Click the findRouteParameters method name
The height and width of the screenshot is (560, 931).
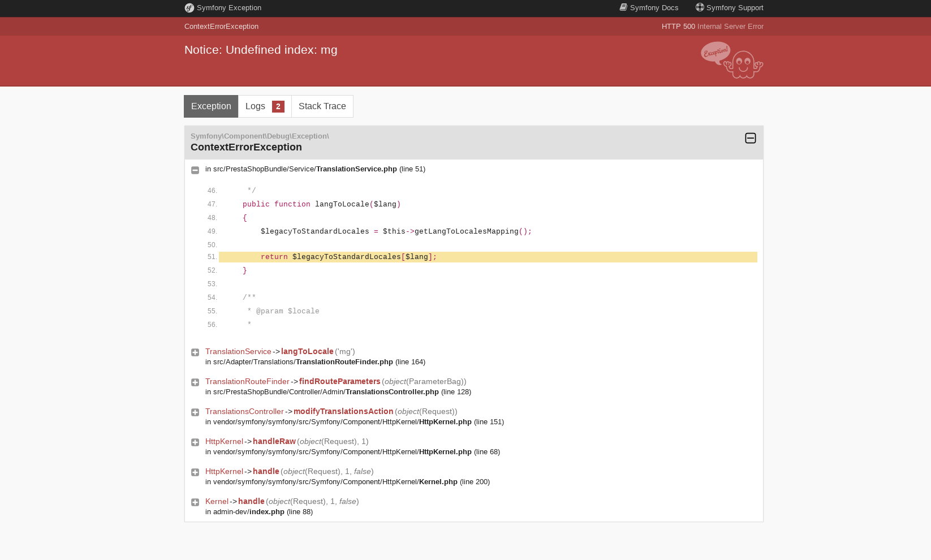(339, 381)
